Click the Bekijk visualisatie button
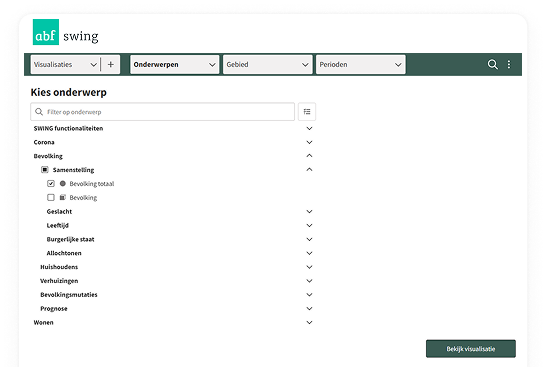The height and width of the screenshot is (367, 547). pyautogui.click(x=471, y=349)
